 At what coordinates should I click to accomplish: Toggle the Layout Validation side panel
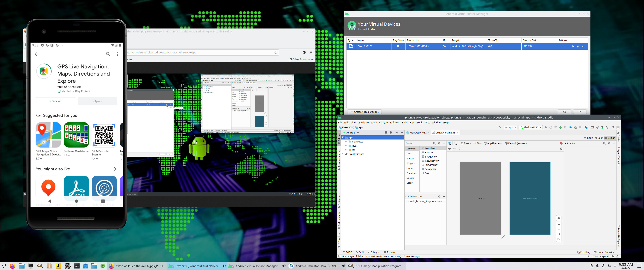(x=619, y=156)
